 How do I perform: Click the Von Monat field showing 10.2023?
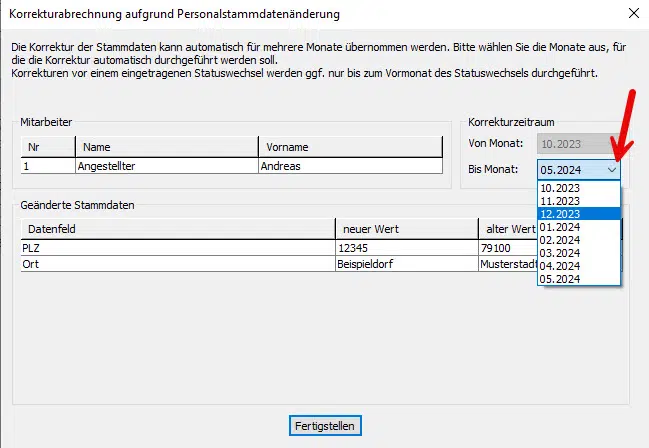click(579, 144)
